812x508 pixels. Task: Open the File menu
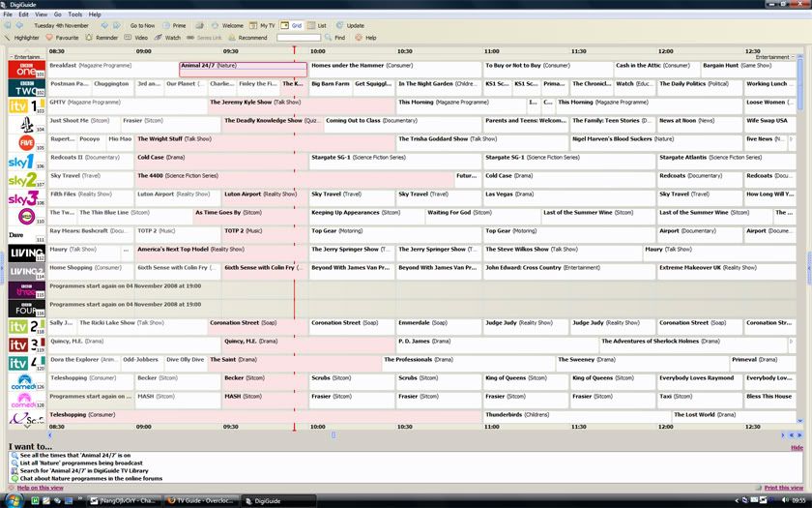(x=8, y=15)
